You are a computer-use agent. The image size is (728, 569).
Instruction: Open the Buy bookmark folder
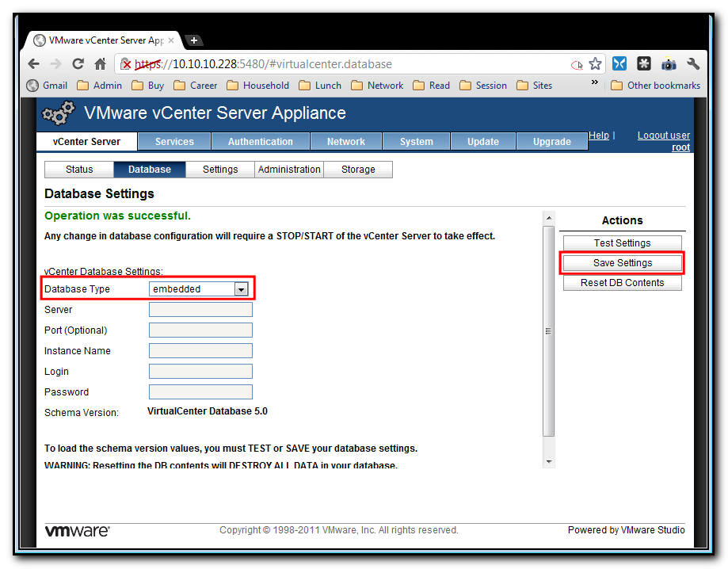[148, 86]
